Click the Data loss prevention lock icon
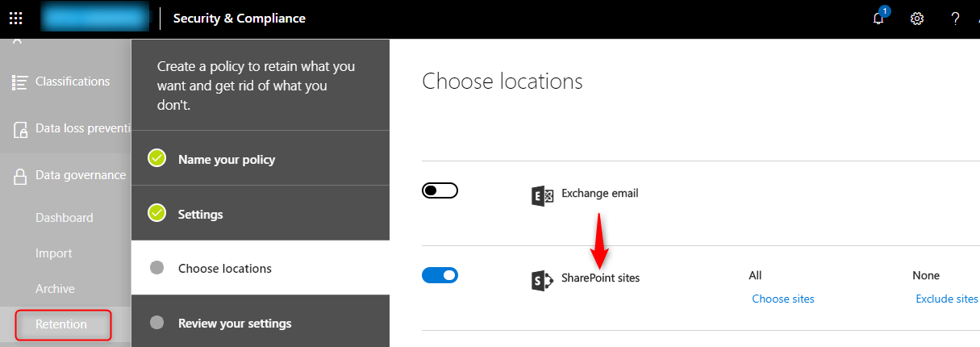The height and width of the screenshot is (347, 980). (x=20, y=129)
